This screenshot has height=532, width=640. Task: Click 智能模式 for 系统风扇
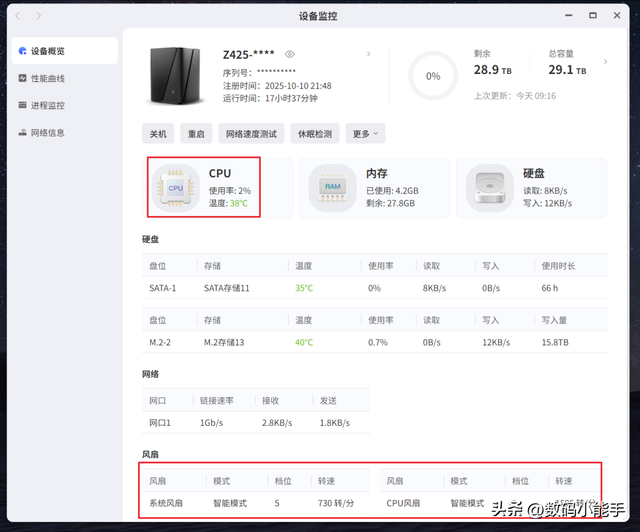(x=230, y=503)
